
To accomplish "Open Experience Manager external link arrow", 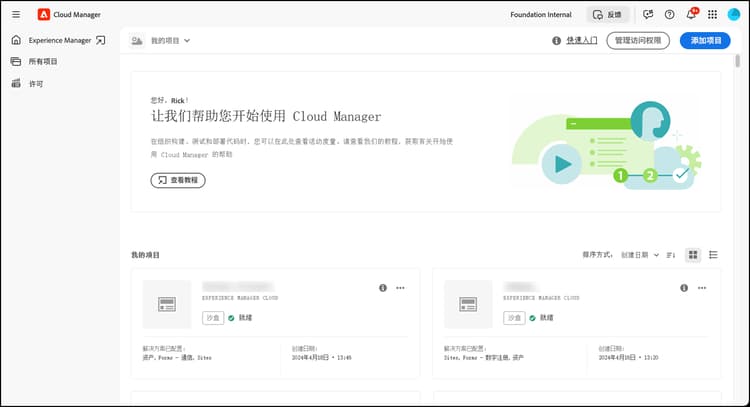I will coord(100,40).
